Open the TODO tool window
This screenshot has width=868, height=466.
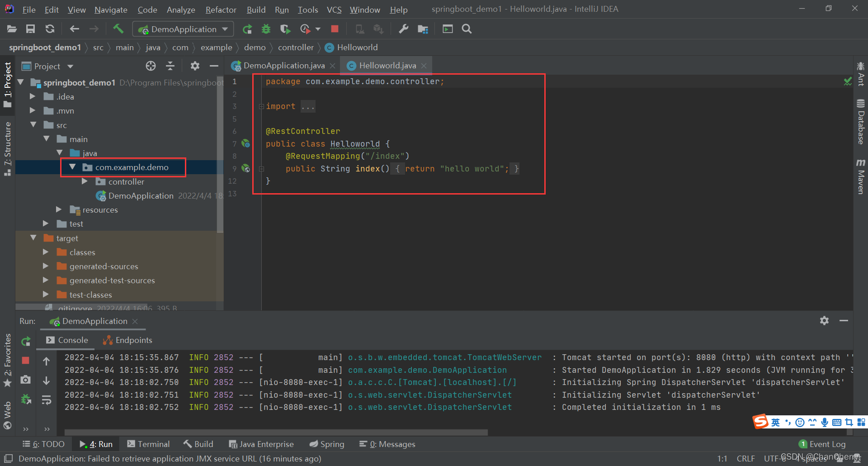tap(43, 444)
